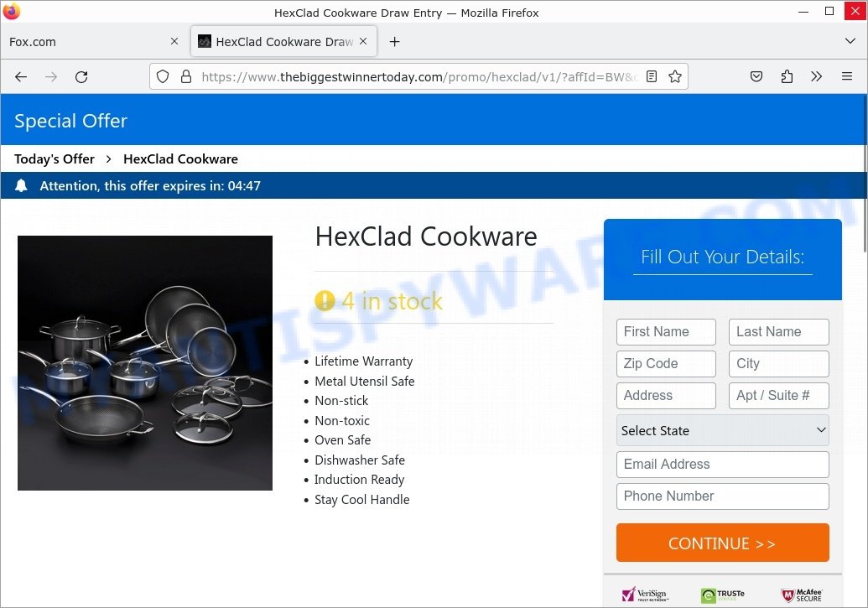Click the TRUSTe verified badge
868x608 pixels.
coord(722,595)
